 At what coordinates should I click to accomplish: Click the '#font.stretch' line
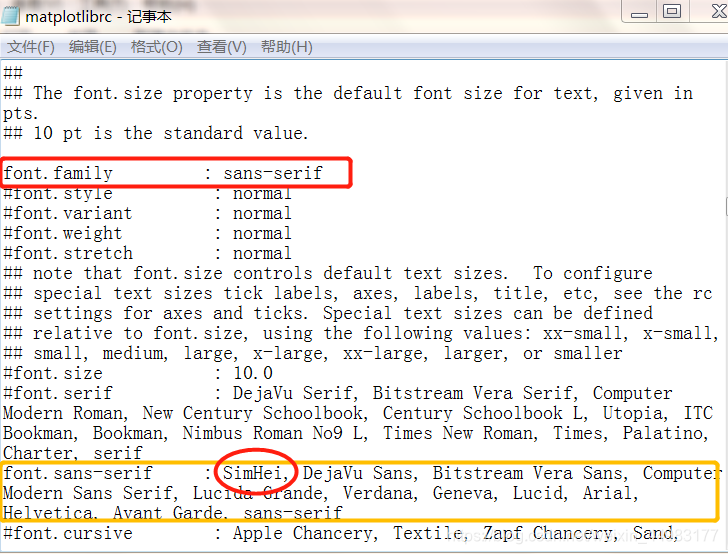point(147,253)
